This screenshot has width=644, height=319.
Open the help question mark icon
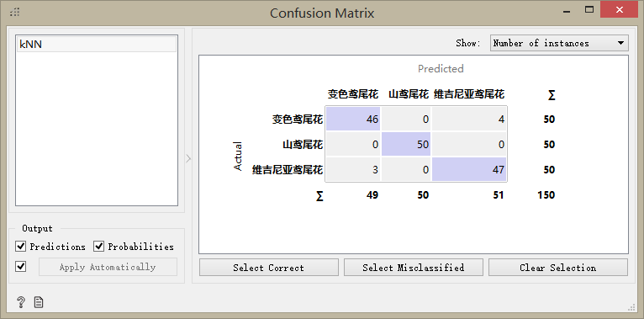click(x=21, y=303)
